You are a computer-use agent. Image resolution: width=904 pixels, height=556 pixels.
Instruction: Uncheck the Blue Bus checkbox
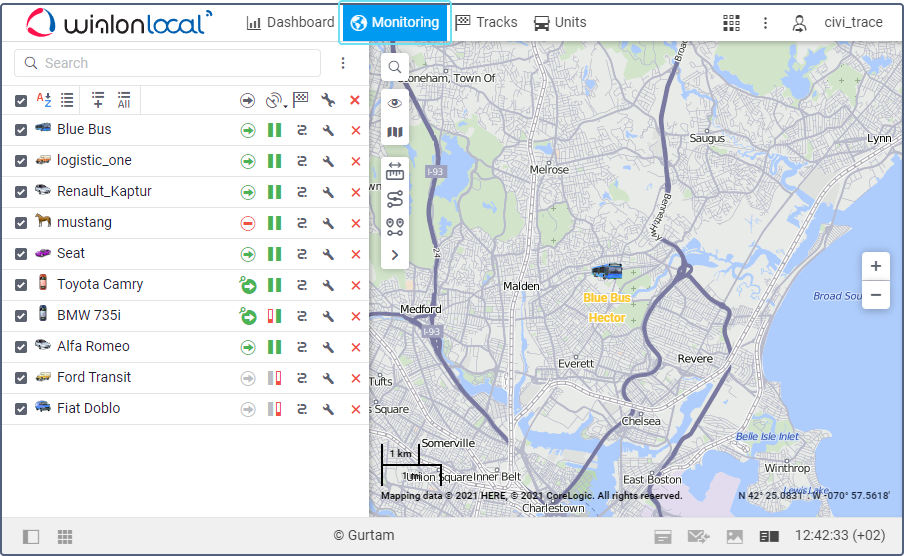[x=21, y=130]
